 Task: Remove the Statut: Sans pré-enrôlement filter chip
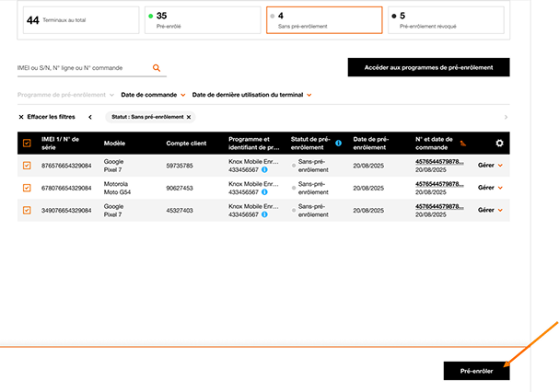[x=189, y=117]
